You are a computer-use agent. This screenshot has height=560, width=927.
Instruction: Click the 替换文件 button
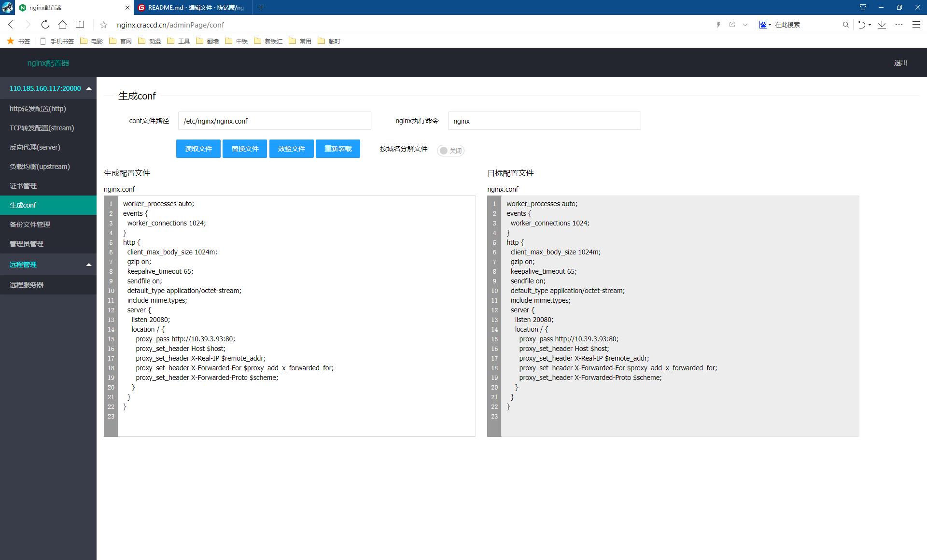pyautogui.click(x=245, y=149)
